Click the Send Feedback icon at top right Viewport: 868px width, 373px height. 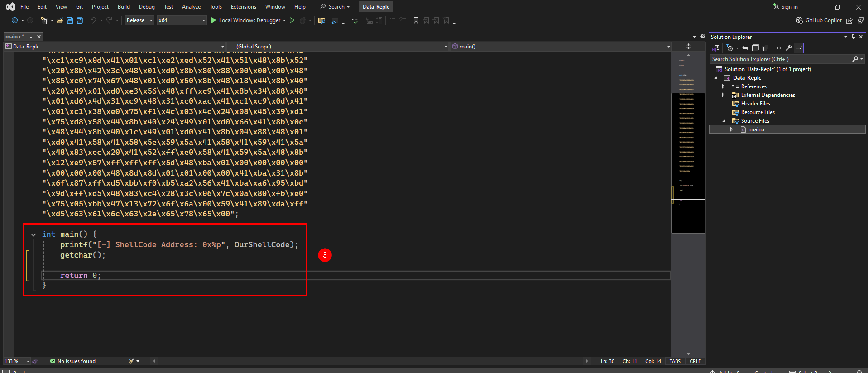point(861,20)
